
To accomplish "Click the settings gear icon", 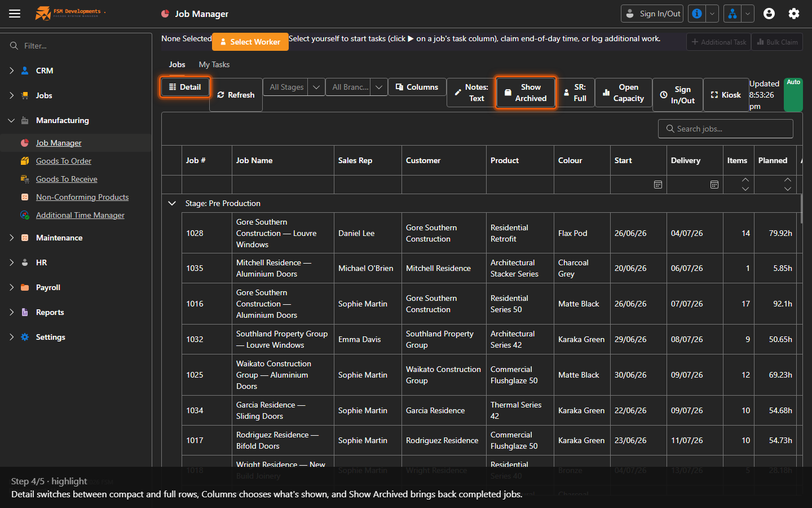I will pyautogui.click(x=794, y=14).
